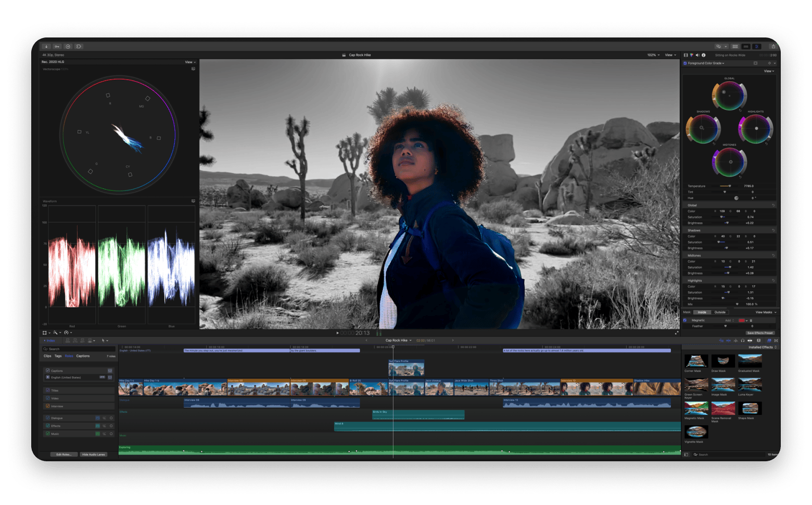Click the Play button under the viewer
Screen dimensions: 812x505
[x=337, y=333]
